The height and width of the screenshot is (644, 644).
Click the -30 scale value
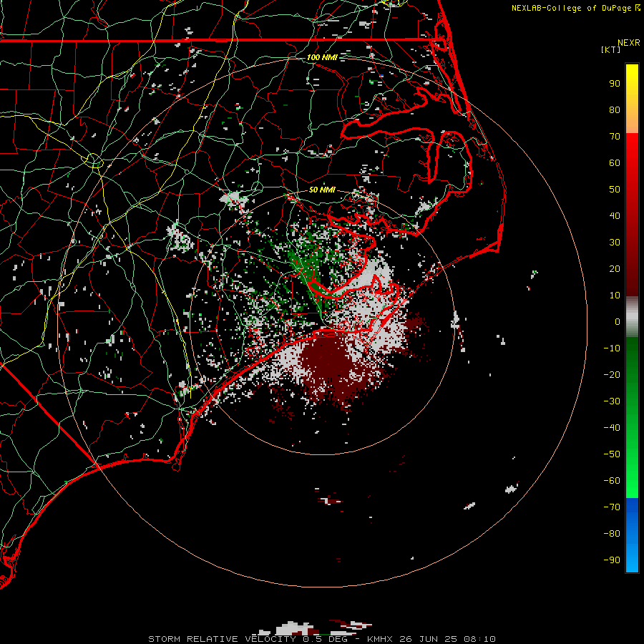tap(612, 401)
